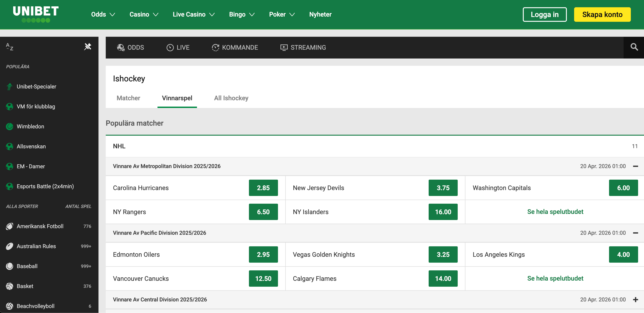This screenshot has height=313, width=644.
Task: Select Washington Capitals odds 6.00
Action: (623, 188)
